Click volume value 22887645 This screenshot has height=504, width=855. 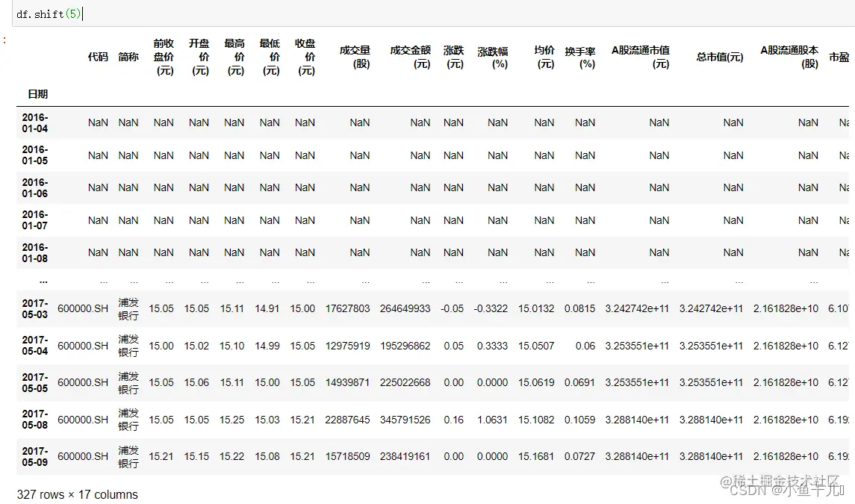347,420
